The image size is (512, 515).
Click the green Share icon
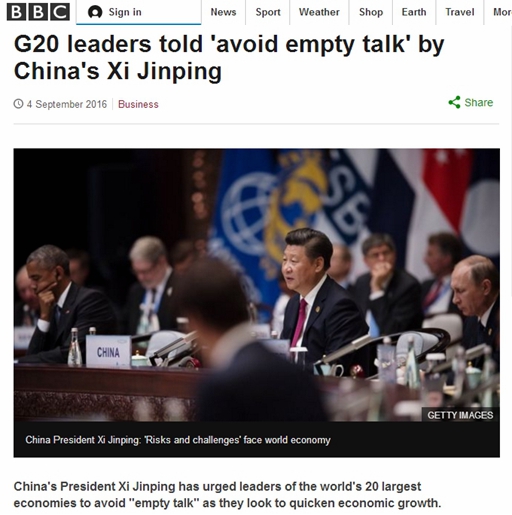click(454, 102)
